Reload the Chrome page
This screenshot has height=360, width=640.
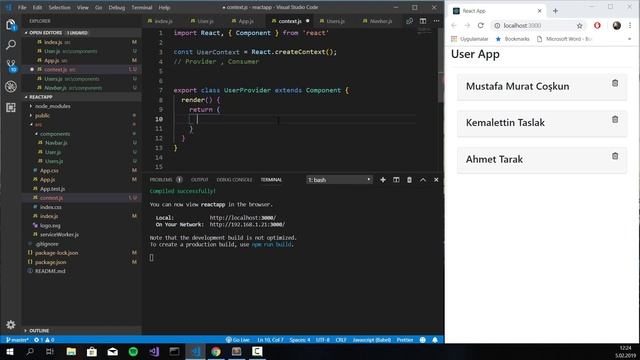tap(481, 25)
